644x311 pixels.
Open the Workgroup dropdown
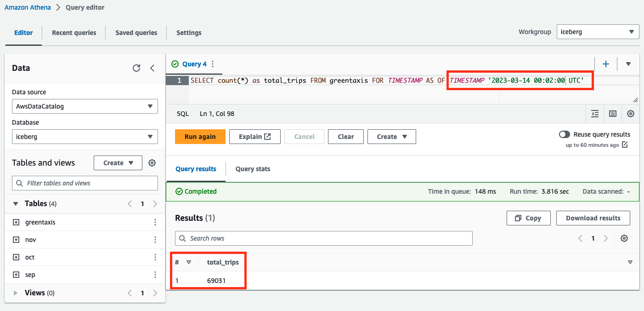pos(598,32)
